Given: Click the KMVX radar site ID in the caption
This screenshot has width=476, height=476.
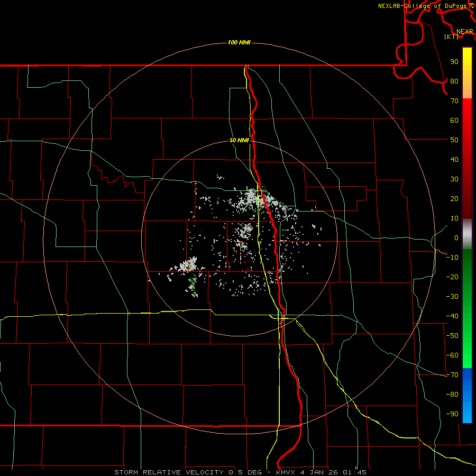Looking at the screenshot, I should click(x=286, y=472).
